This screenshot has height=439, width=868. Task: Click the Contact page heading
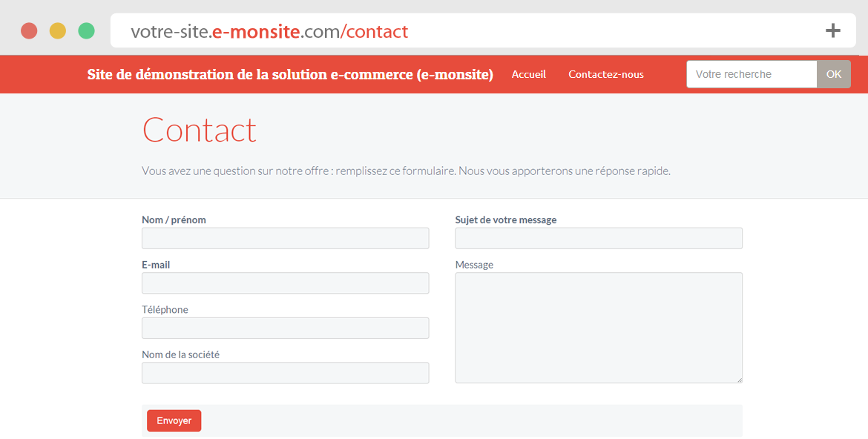tap(200, 130)
